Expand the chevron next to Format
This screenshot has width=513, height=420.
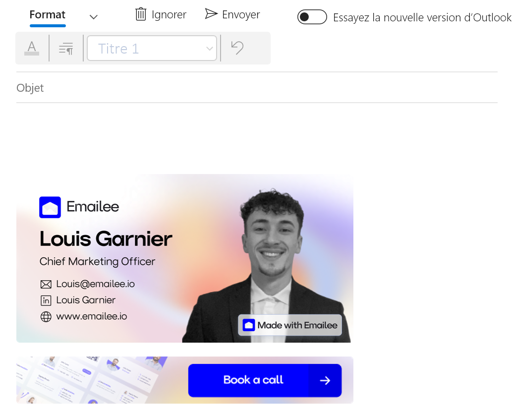(94, 17)
